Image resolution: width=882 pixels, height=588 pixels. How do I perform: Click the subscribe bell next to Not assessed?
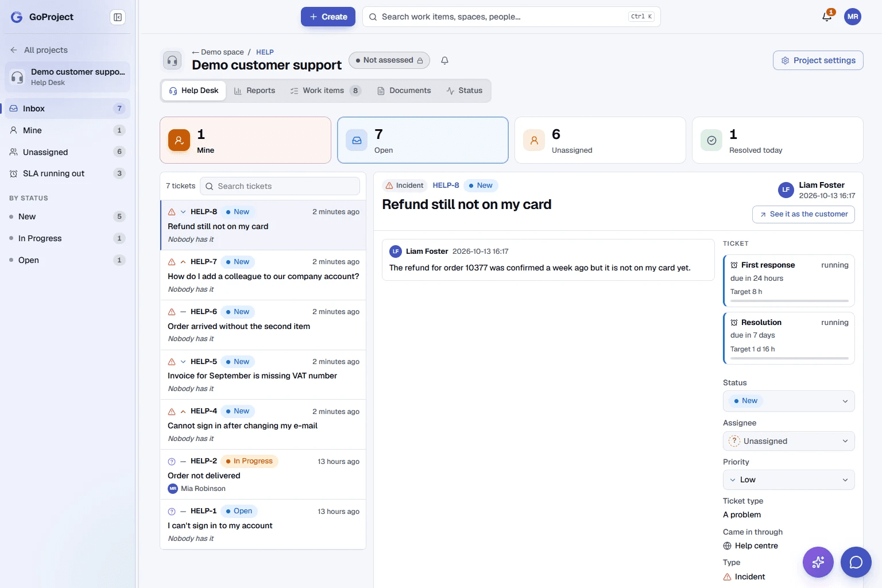click(444, 60)
